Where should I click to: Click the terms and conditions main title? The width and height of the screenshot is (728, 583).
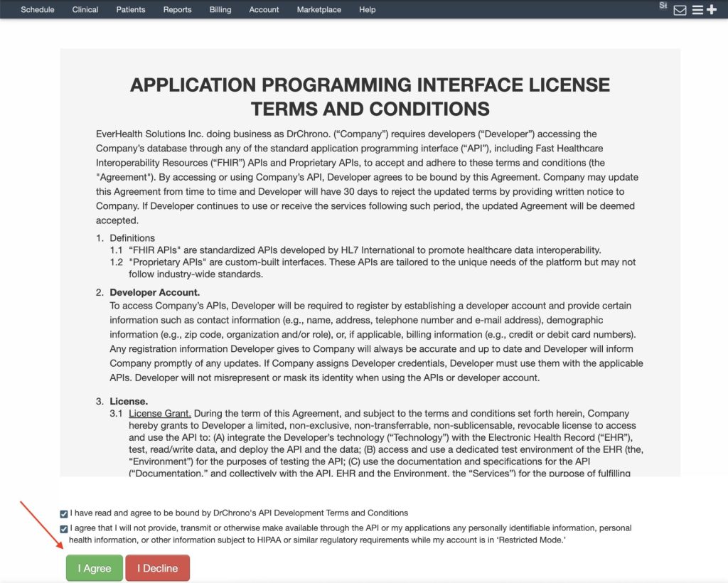pyautogui.click(x=370, y=97)
